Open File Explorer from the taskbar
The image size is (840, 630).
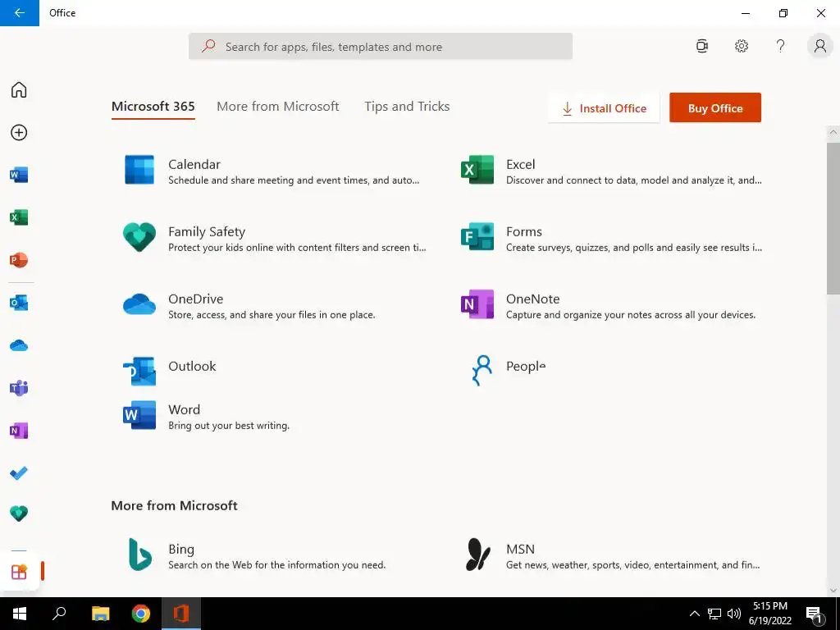click(x=100, y=614)
